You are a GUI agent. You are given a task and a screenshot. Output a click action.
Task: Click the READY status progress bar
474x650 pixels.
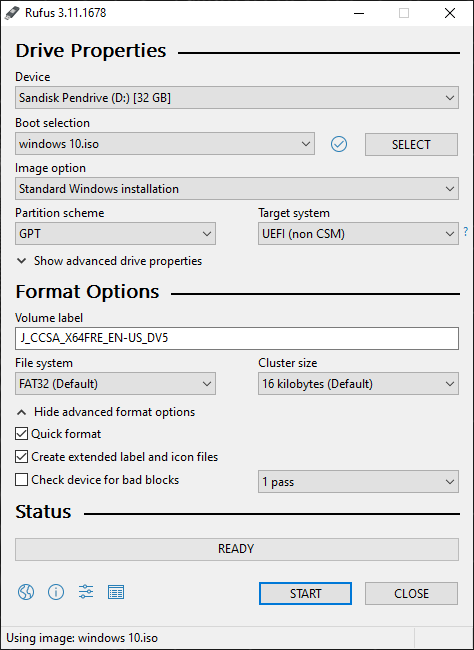click(237, 549)
